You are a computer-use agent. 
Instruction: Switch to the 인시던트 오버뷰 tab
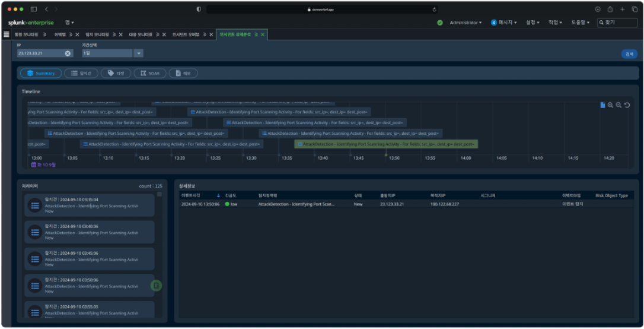pyautogui.click(x=186, y=34)
